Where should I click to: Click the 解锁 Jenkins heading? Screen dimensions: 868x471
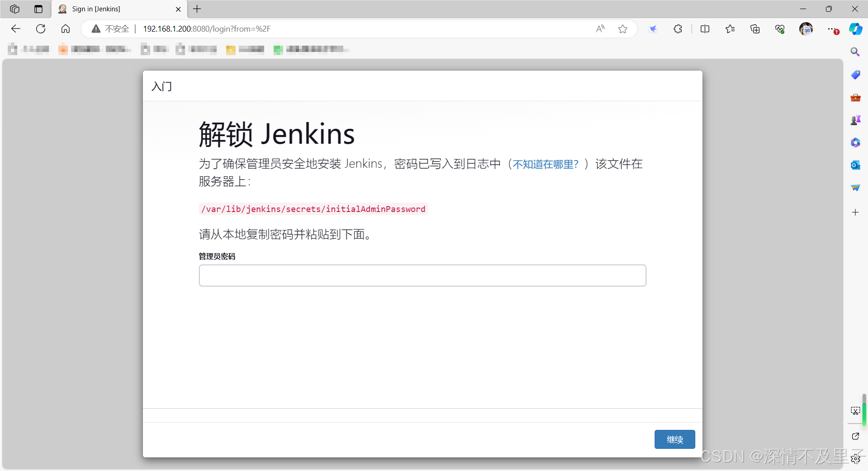pyautogui.click(x=277, y=134)
